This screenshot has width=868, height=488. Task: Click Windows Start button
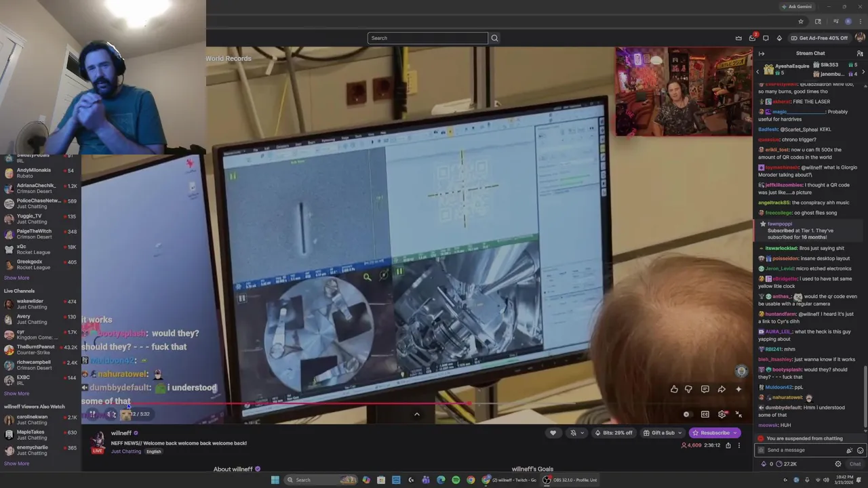[x=275, y=480]
